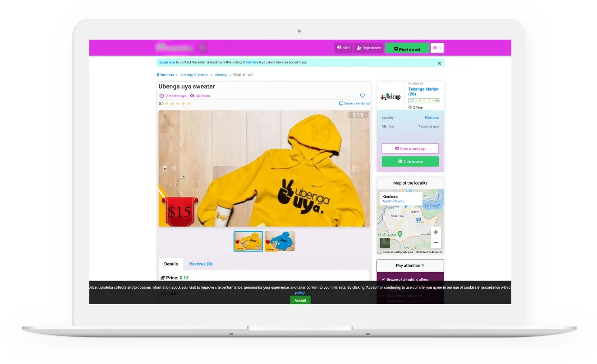Click the blurred site logo in header

(175, 47)
